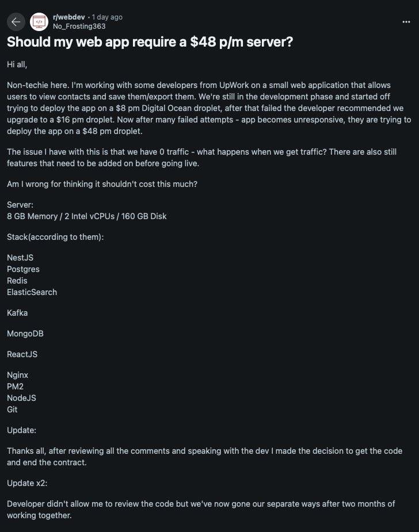Click ReactJS in the stack list
Screen dimensions: 419x532
click(x=22, y=354)
